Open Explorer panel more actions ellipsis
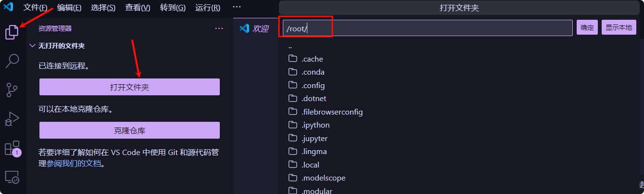This screenshot has height=194, width=644. click(219, 28)
